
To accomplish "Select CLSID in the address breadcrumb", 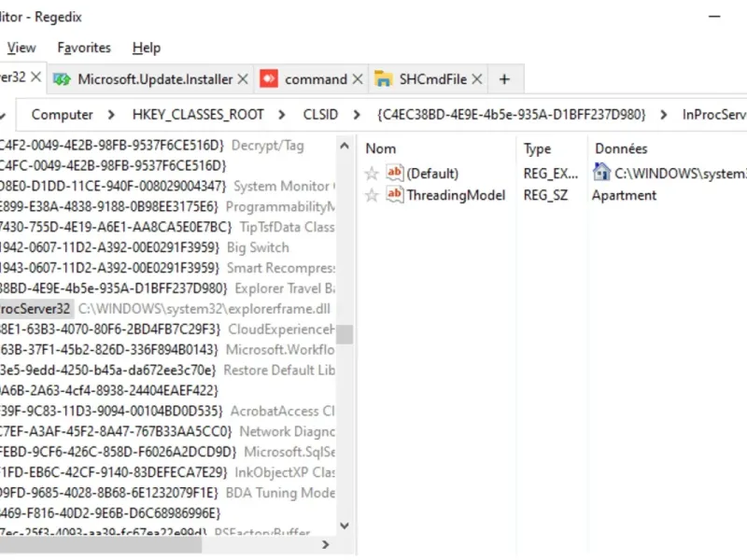I will (320, 115).
